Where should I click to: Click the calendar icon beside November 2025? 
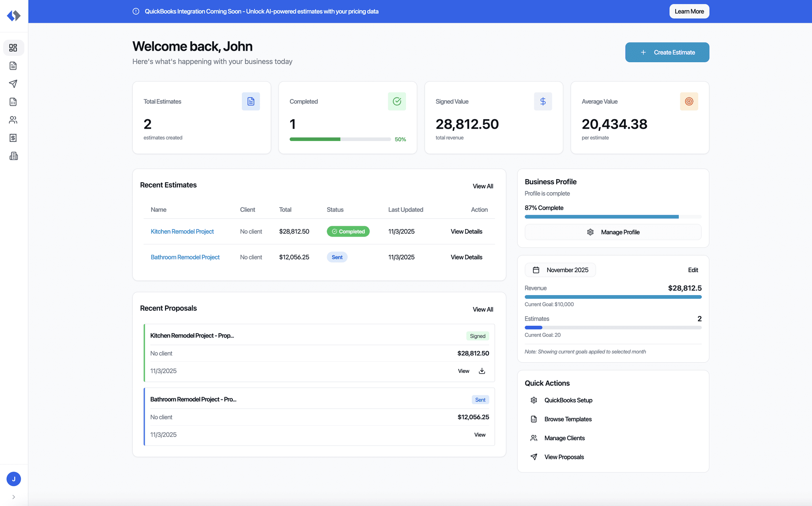point(536,270)
